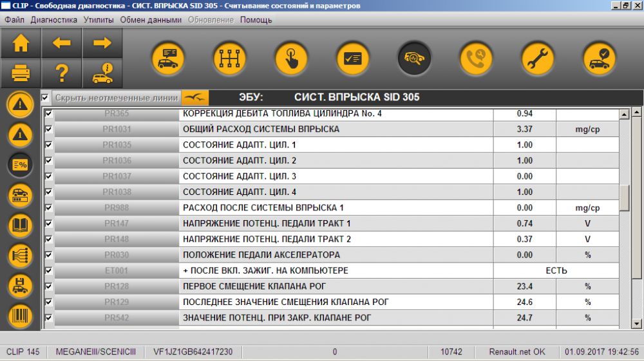Open the barcode sidebar icon
This screenshot has height=361, width=644.
(20, 317)
